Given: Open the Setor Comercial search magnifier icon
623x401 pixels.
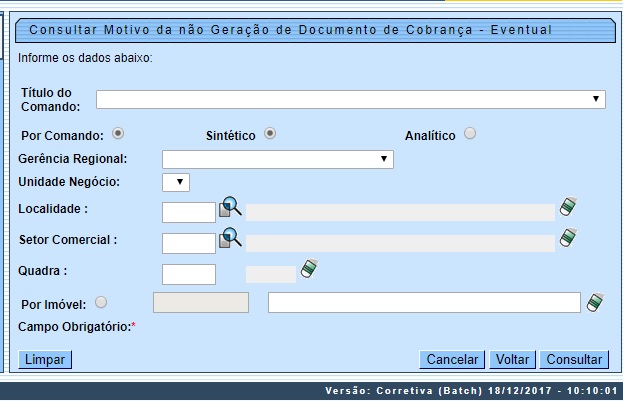Looking at the screenshot, I should [230, 238].
